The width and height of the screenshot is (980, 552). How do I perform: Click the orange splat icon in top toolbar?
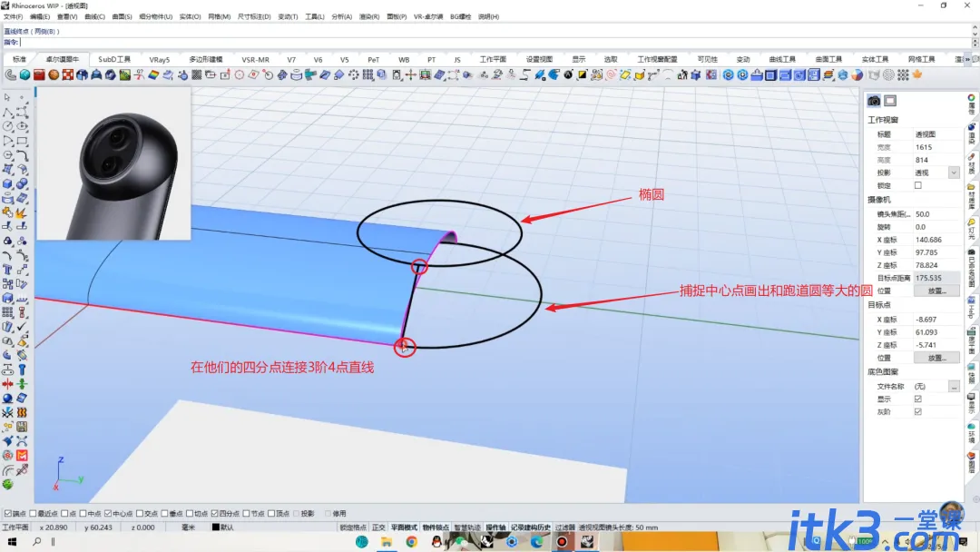[x=917, y=75]
